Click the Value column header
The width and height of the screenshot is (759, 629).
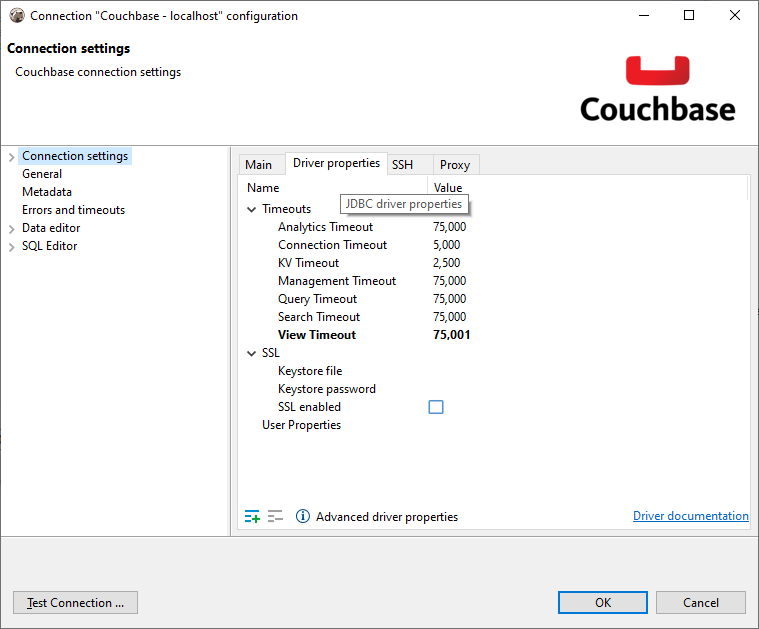coord(448,187)
